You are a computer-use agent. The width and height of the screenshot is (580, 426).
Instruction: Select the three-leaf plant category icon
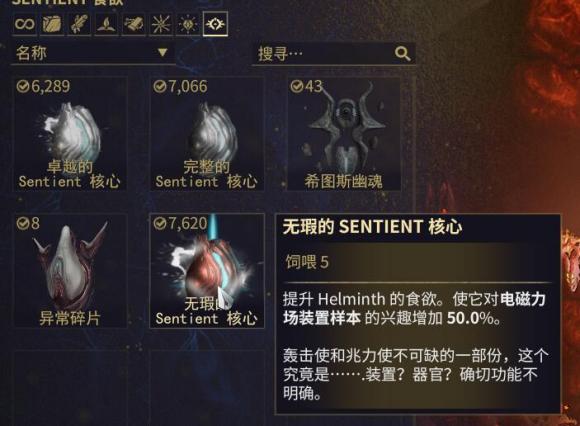click(106, 24)
